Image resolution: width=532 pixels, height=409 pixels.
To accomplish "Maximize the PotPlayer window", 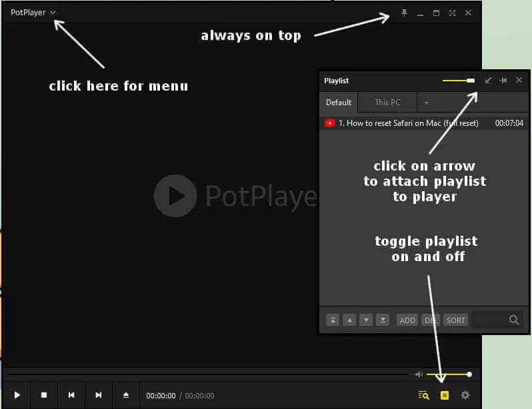I will pos(436,13).
